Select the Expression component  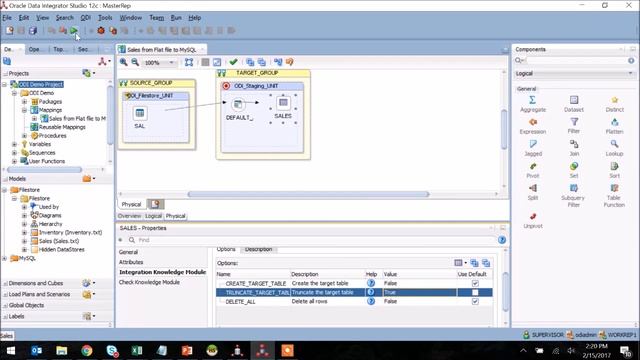coord(533,126)
